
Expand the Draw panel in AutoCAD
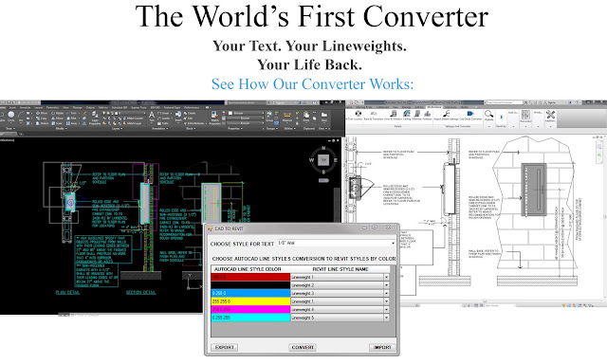click(10, 128)
